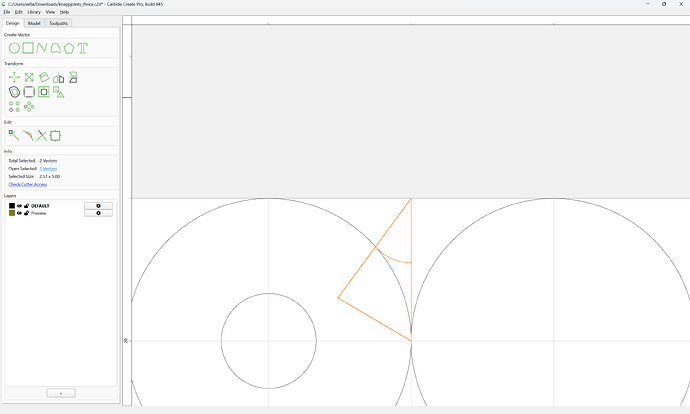Screen dimensions: 690x414
Task: Click the 'Selected Size' value 2.57 x 5.00
Action: point(50,176)
